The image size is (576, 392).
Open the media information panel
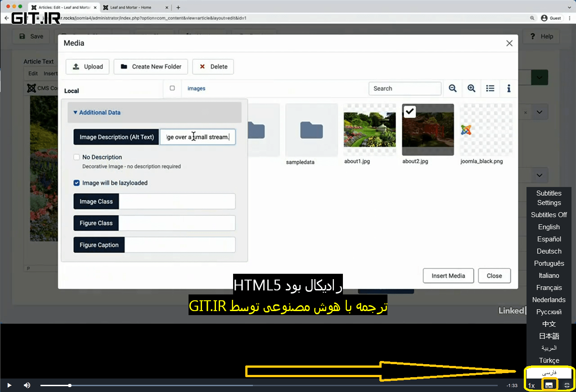pos(508,88)
